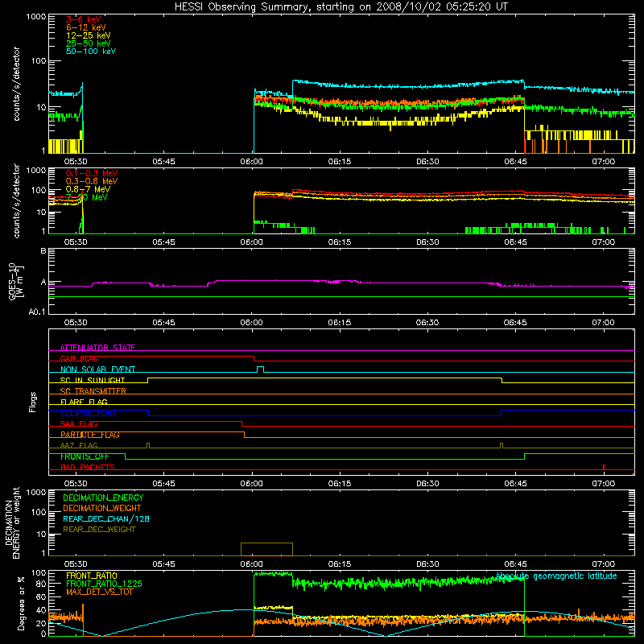Select the SC_TRANSMITTER flag label
644x644 pixels.
click(x=93, y=391)
